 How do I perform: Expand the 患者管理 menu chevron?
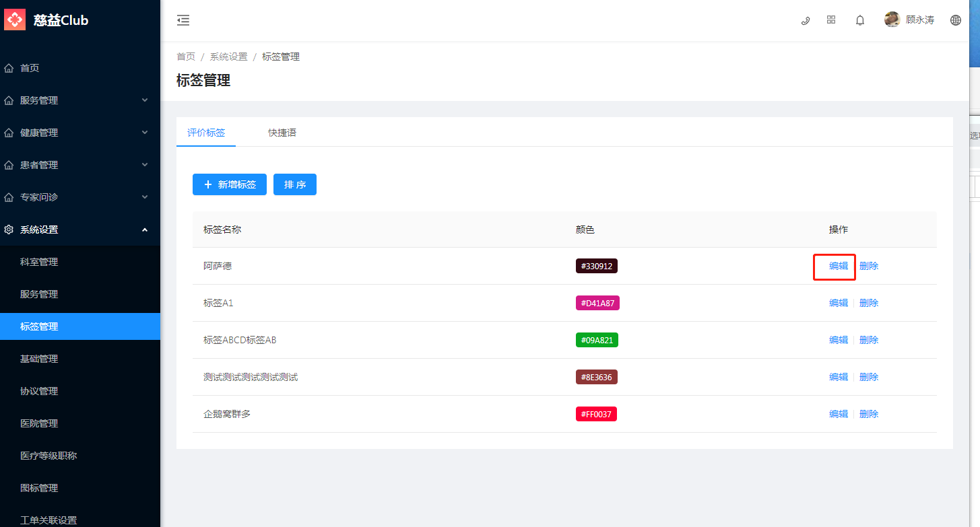[145, 165]
